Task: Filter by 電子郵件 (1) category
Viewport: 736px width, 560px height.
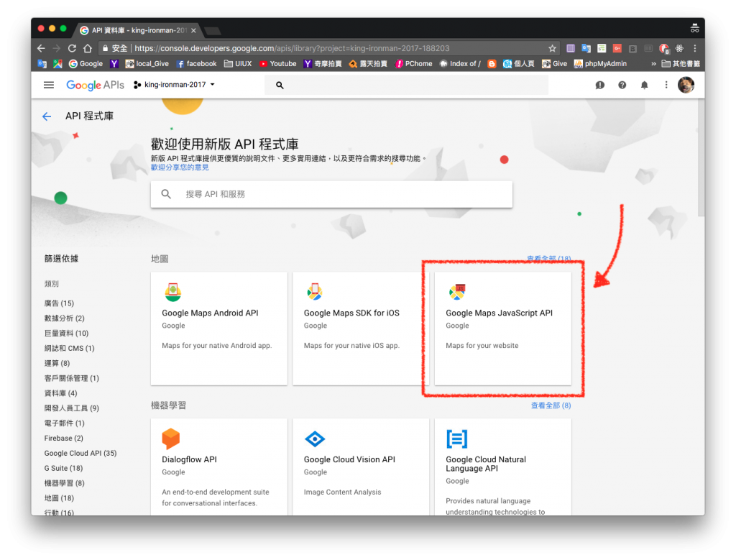Action: 64,423
